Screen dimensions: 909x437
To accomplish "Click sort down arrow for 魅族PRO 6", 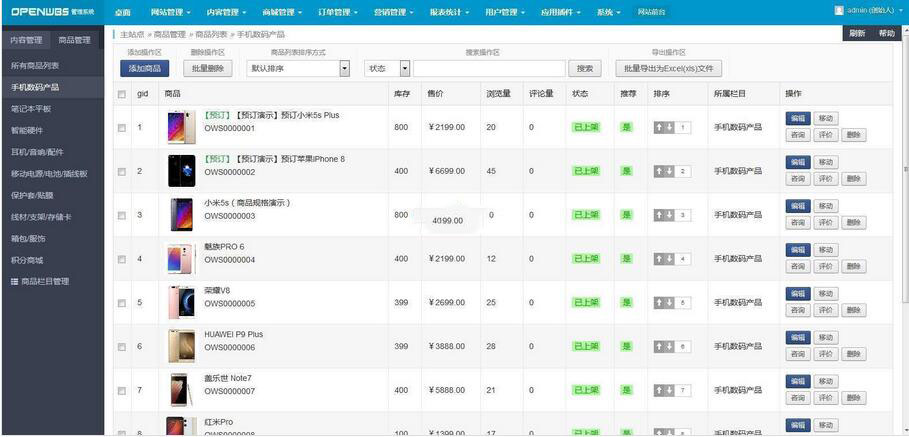I will [669, 258].
